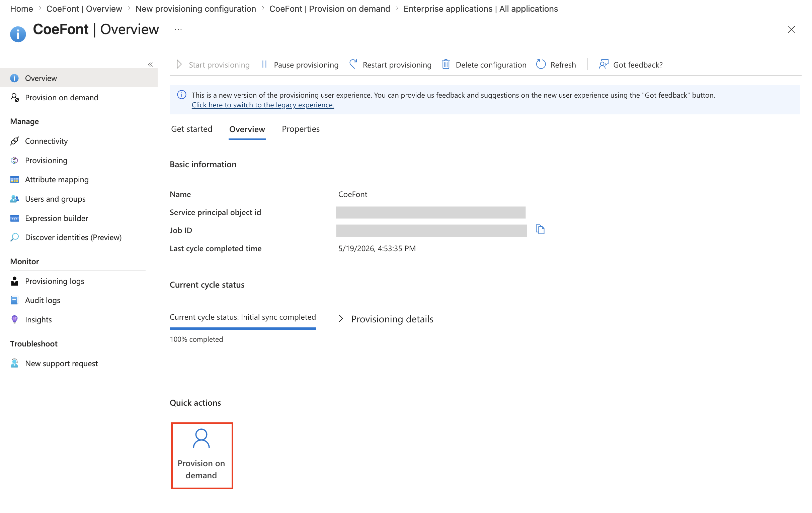Click the Start provisioning play icon

click(179, 64)
